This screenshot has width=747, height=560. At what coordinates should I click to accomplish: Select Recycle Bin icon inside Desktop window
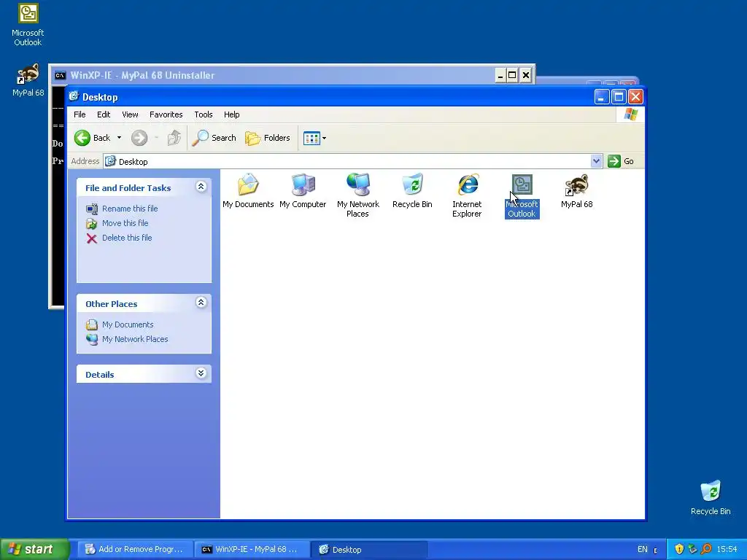413,184
